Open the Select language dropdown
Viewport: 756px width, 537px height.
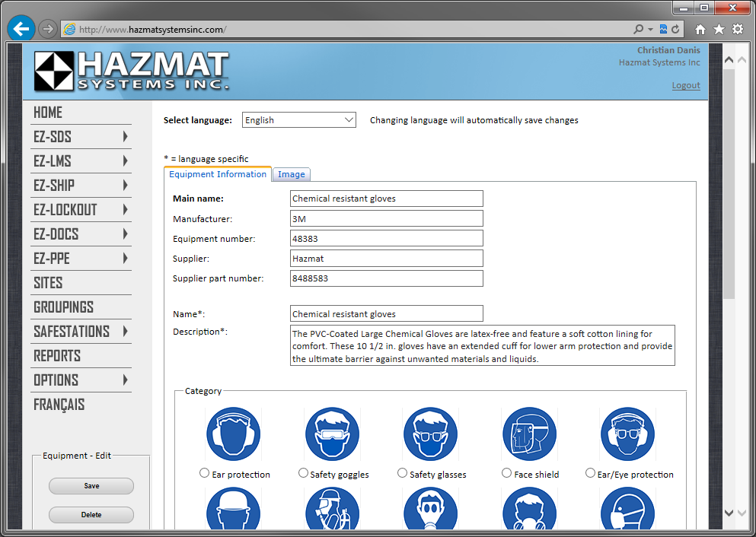[299, 120]
